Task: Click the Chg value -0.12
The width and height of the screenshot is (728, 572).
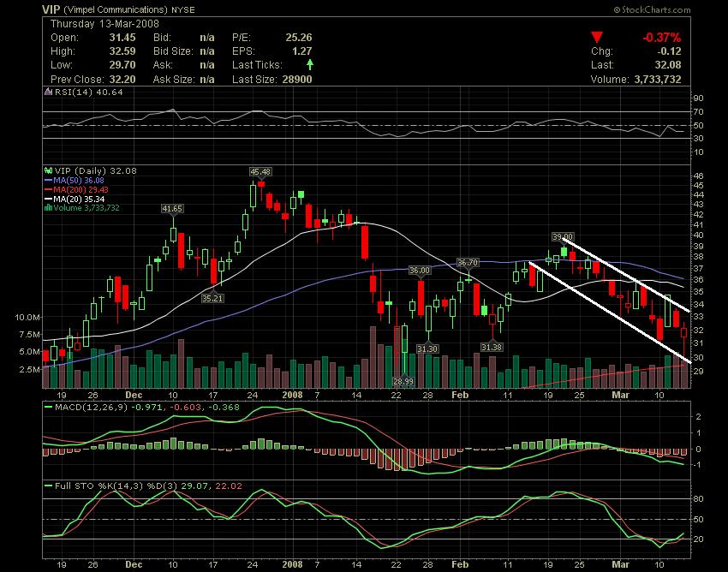Action: click(x=669, y=51)
